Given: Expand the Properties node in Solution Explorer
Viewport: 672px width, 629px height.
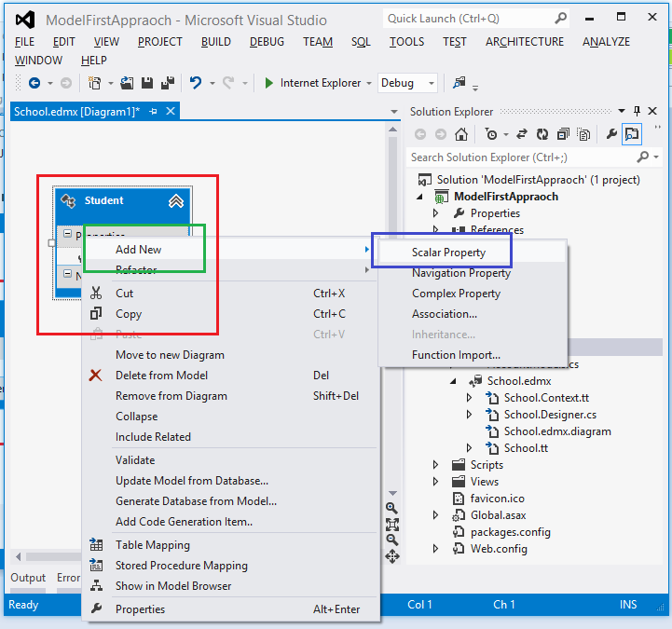Looking at the screenshot, I should [435, 213].
